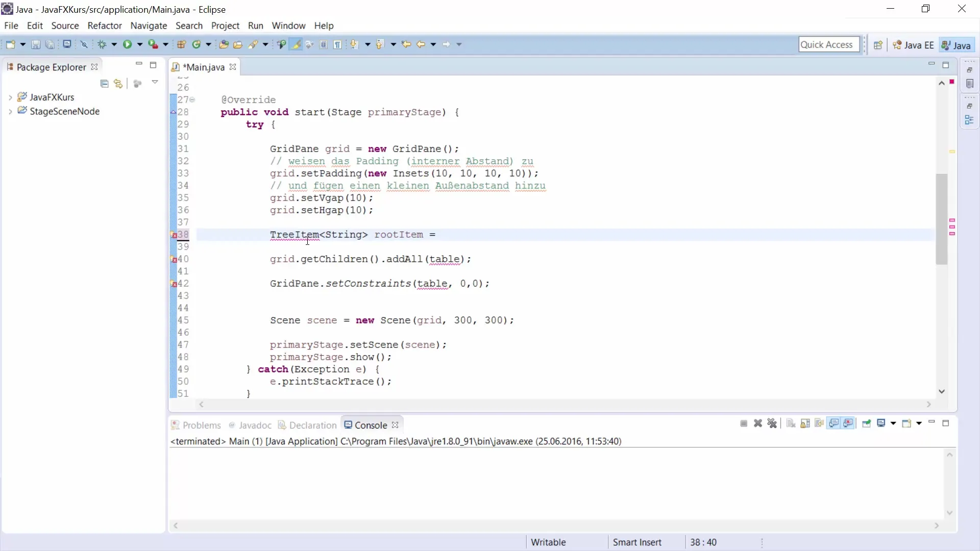Click the Previous Annotation arrow icon
This screenshot has height=551, width=980.
click(380, 44)
